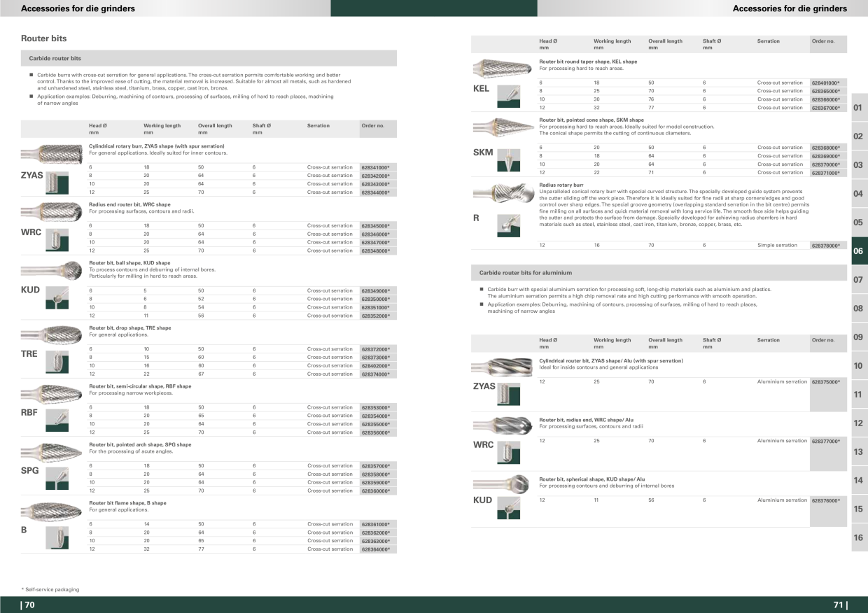The height and width of the screenshot is (613, 868).
Task: Click the TRE application icon
Action: [57, 362]
